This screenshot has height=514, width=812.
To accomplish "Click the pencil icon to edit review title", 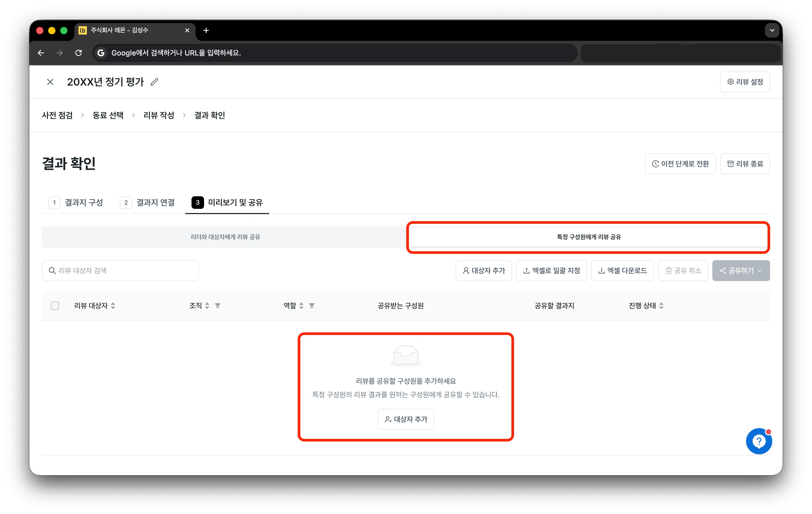I will point(154,82).
